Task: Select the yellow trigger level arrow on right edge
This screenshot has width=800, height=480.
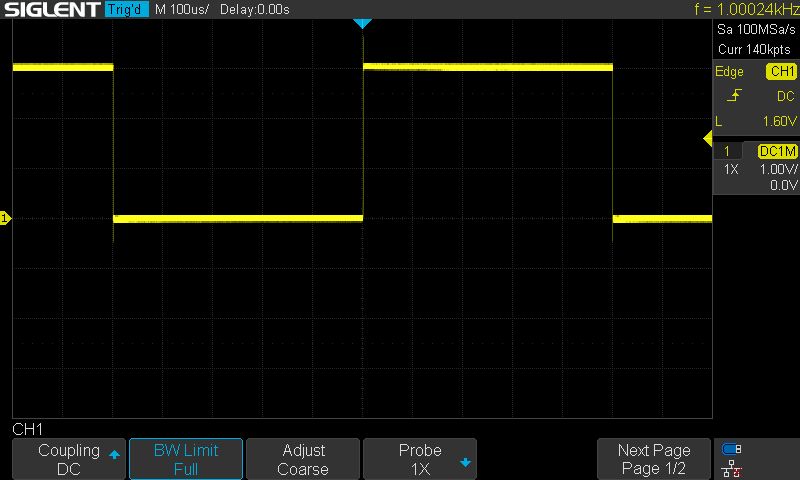Action: [708, 138]
